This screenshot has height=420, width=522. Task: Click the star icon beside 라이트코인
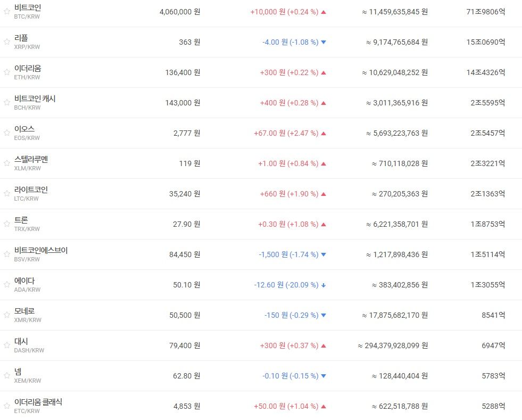coord(7,194)
